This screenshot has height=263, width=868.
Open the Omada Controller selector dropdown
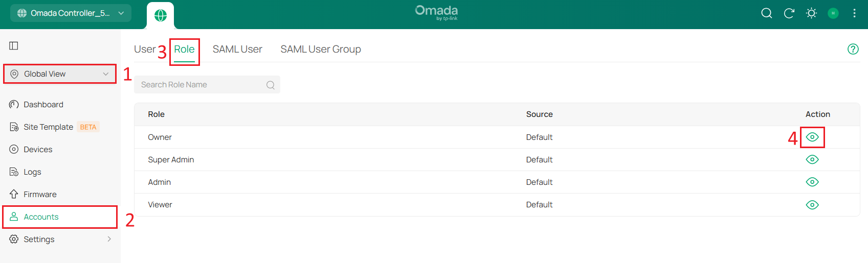71,13
